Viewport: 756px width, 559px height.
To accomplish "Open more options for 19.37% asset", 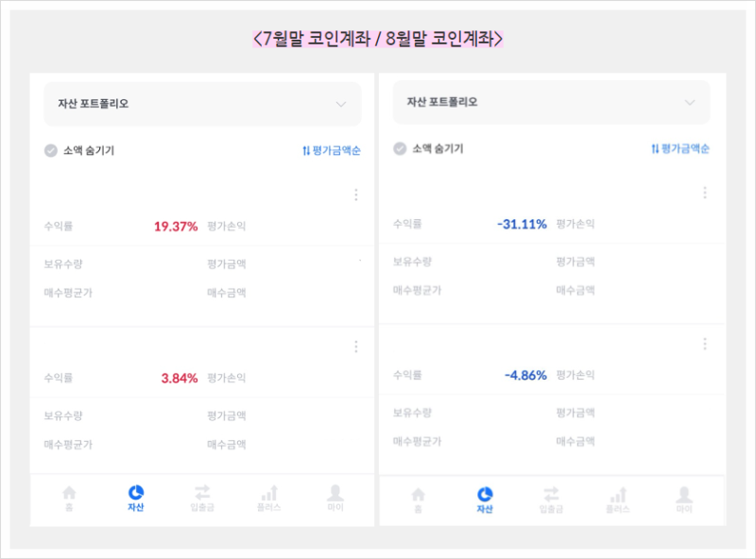I will (x=356, y=195).
